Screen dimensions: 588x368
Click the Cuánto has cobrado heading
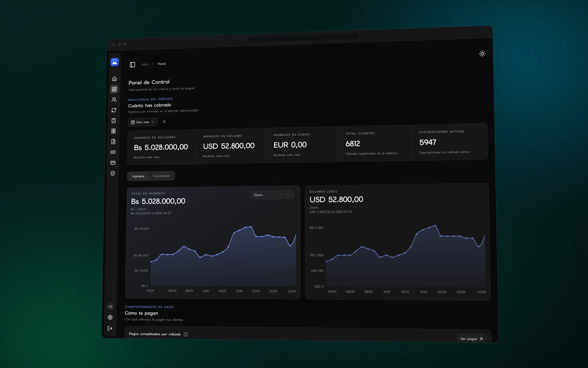click(x=149, y=105)
